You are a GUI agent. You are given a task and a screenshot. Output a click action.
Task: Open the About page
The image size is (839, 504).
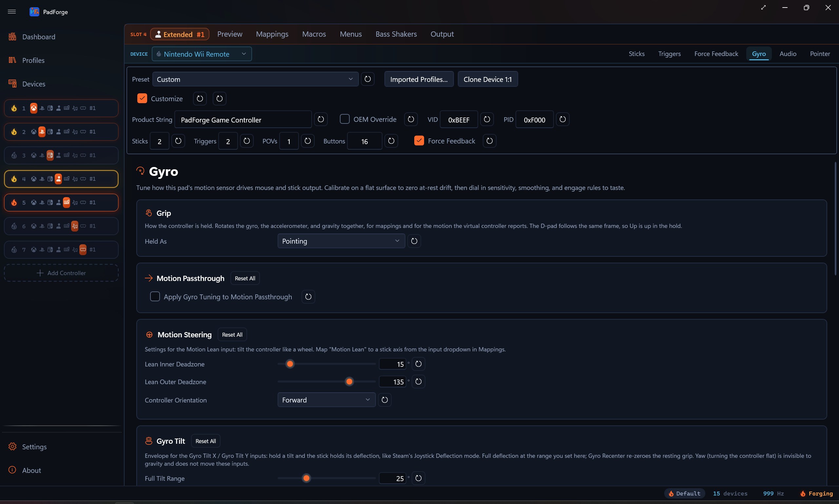(31, 470)
